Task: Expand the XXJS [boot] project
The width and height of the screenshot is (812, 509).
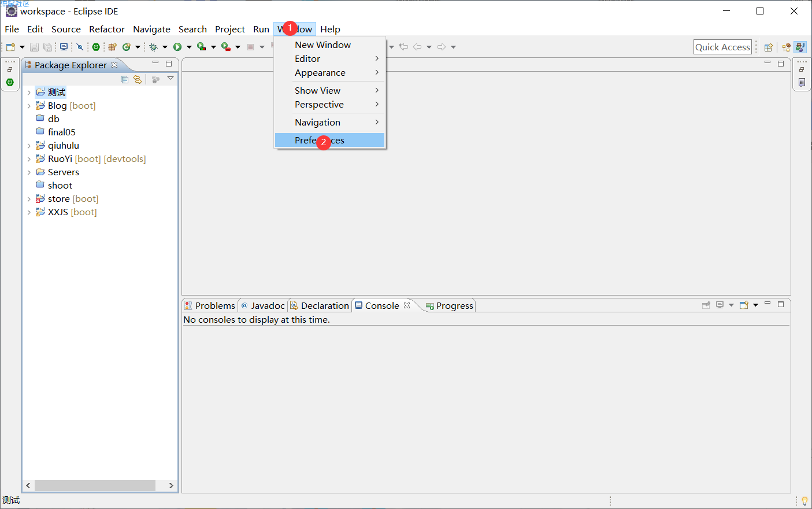Action: [x=29, y=212]
